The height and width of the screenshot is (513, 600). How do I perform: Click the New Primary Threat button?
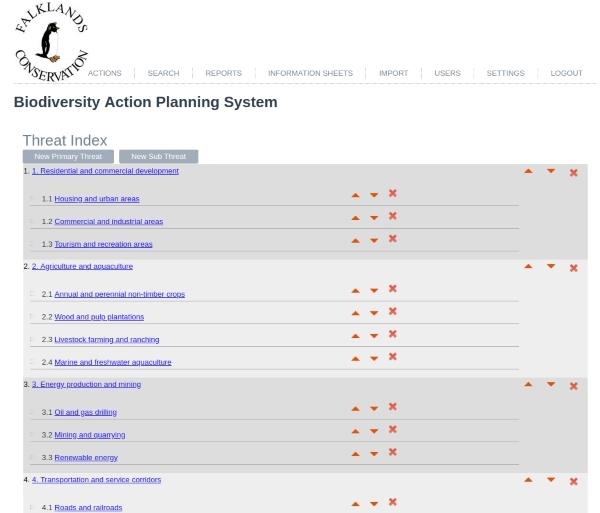click(68, 156)
